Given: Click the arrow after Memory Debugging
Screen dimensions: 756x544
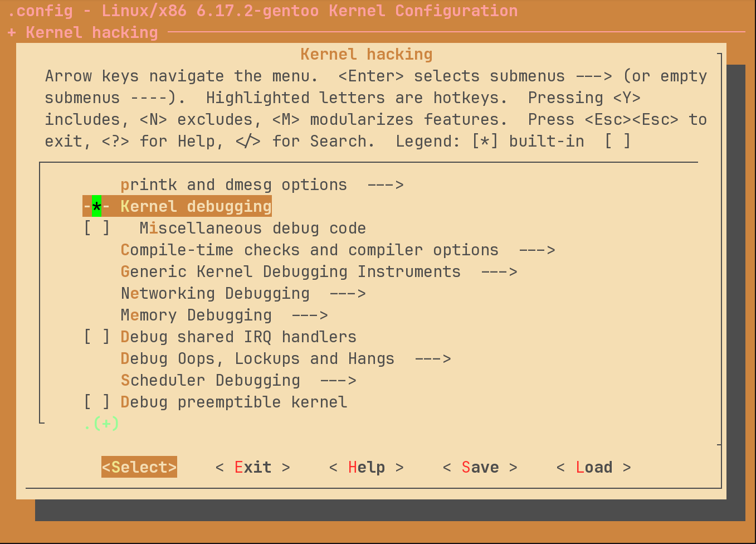Looking at the screenshot, I should point(310,315).
